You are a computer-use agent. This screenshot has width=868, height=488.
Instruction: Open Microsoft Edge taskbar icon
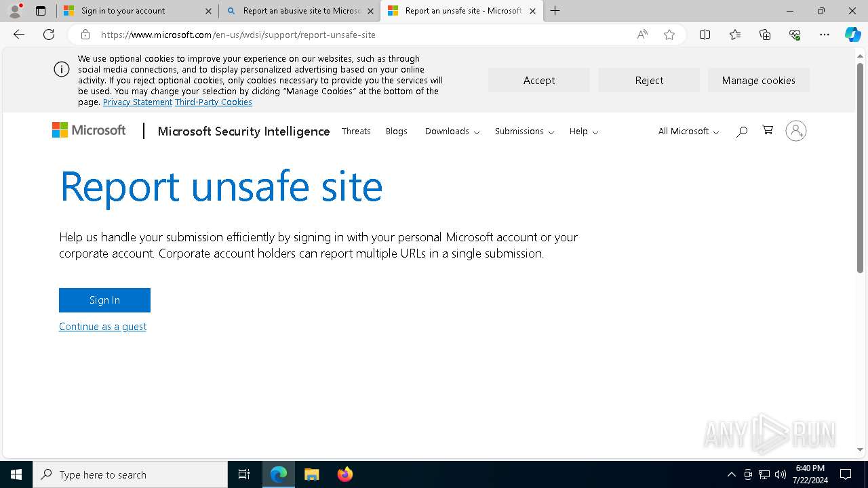(x=279, y=474)
